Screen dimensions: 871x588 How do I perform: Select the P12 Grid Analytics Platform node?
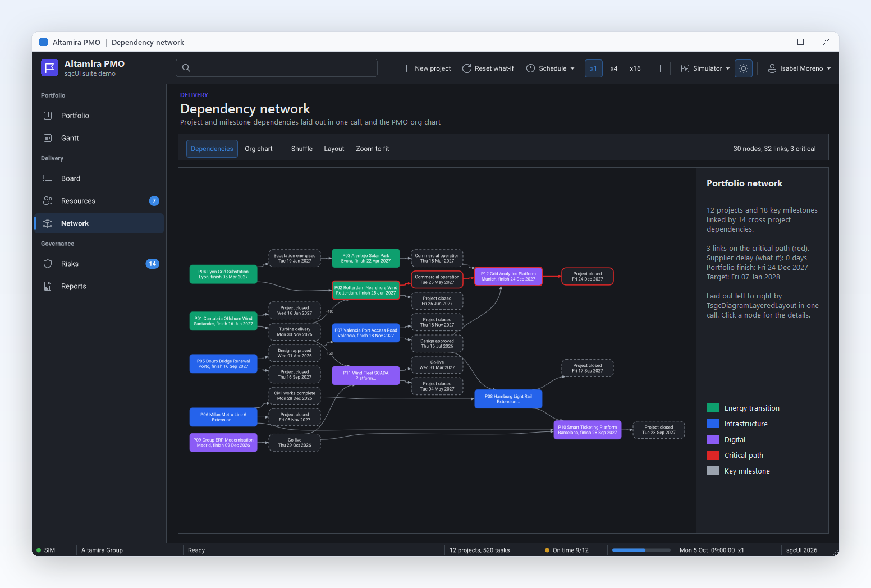click(508, 277)
